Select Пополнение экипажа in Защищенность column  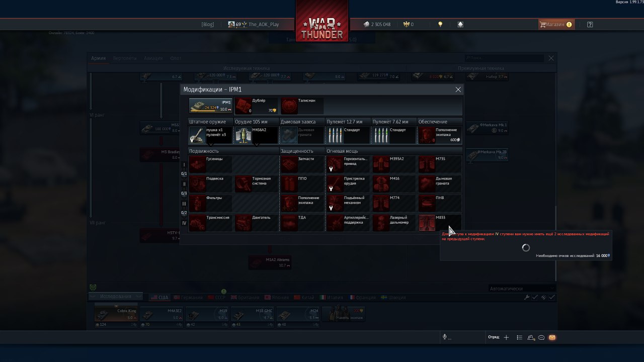coord(302,204)
